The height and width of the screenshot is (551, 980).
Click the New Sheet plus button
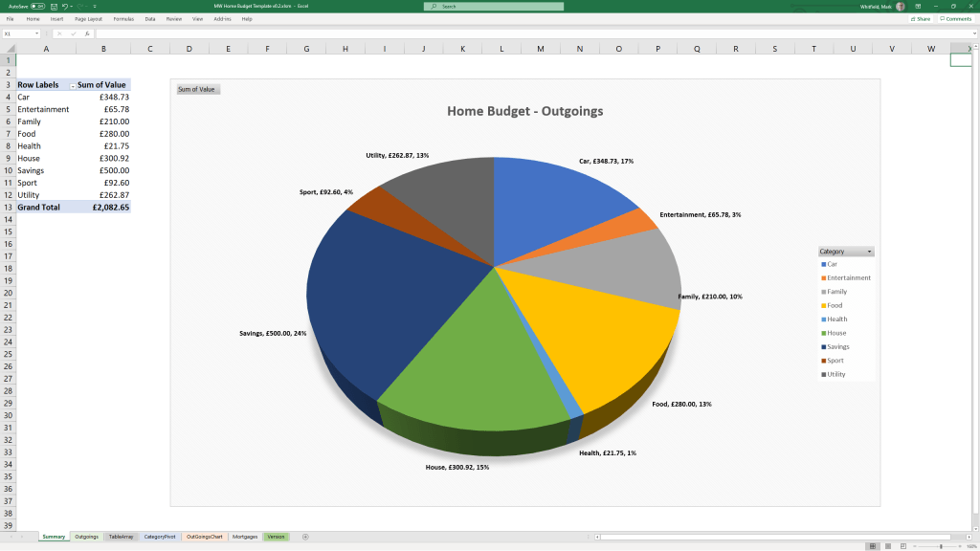pos(305,537)
